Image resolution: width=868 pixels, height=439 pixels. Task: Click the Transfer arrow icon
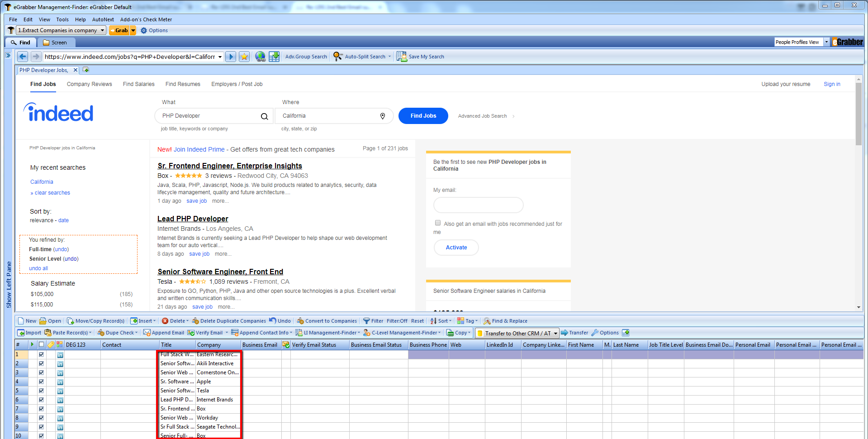point(564,333)
